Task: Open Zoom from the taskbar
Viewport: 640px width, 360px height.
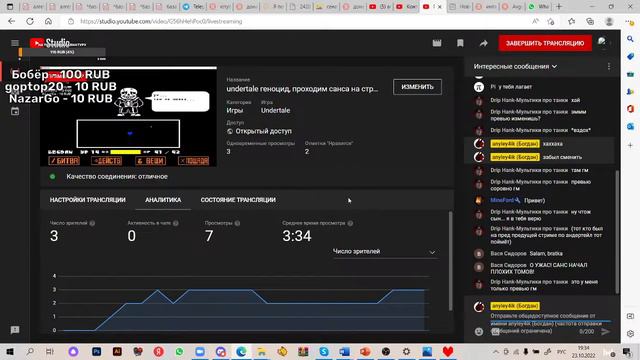Action: click(200, 351)
